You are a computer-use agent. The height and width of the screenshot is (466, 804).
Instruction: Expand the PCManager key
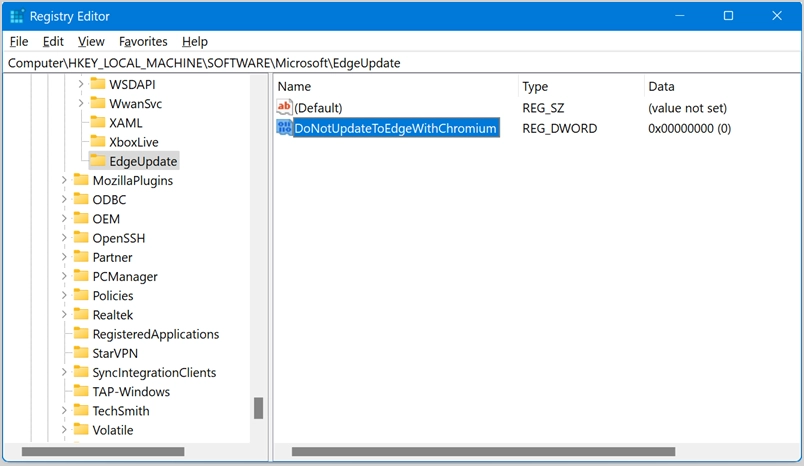click(x=64, y=276)
